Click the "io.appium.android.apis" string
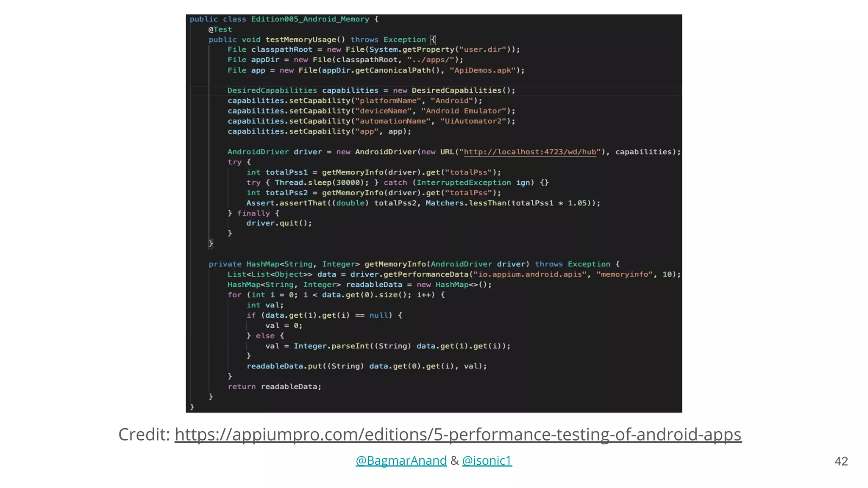The image size is (868, 488). pyautogui.click(x=530, y=274)
